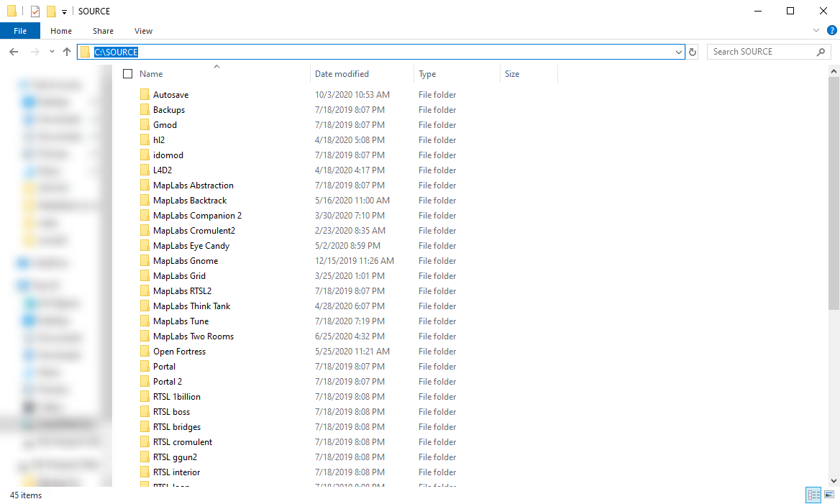Viewport: 840px width, 504px height.
Task: Click the RTSL interior folder name
Action: [x=177, y=472]
